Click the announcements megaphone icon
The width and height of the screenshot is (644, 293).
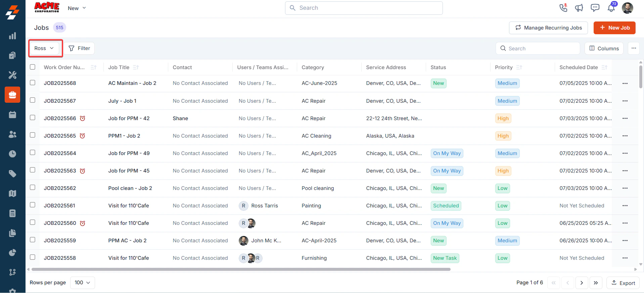579,8
